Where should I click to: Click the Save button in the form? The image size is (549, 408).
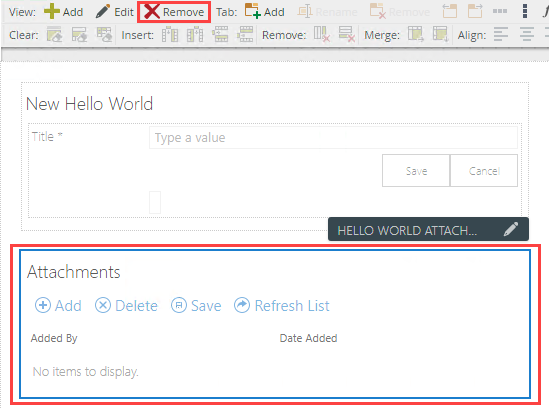click(416, 171)
